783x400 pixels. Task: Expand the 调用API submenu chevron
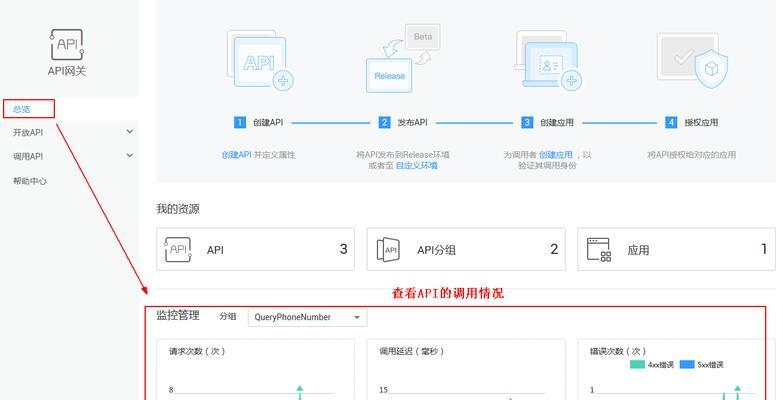(x=130, y=156)
